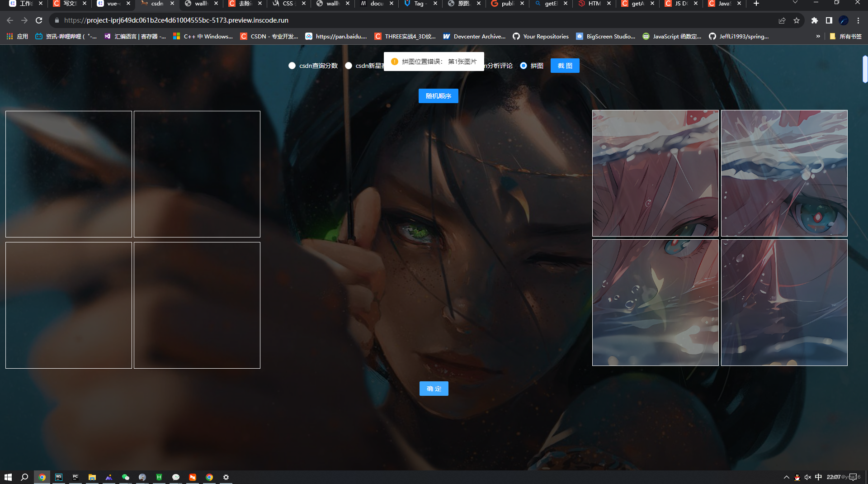Switch to the docu browser tab
868x484 pixels.
click(x=376, y=4)
